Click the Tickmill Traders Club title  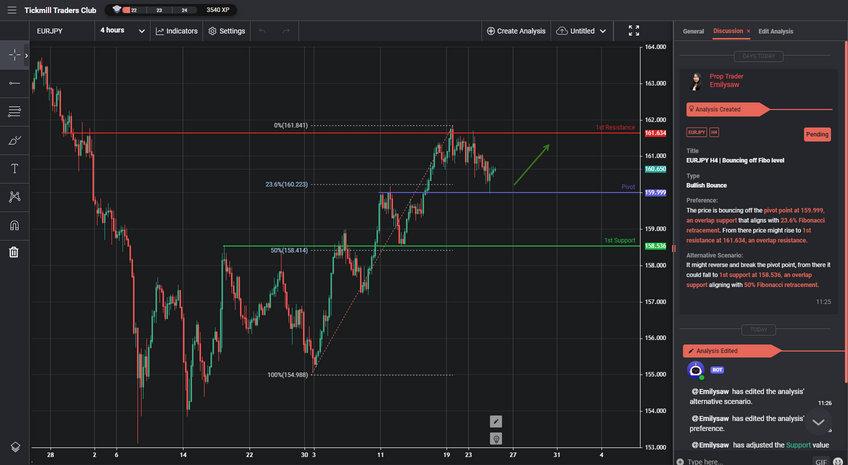click(60, 10)
